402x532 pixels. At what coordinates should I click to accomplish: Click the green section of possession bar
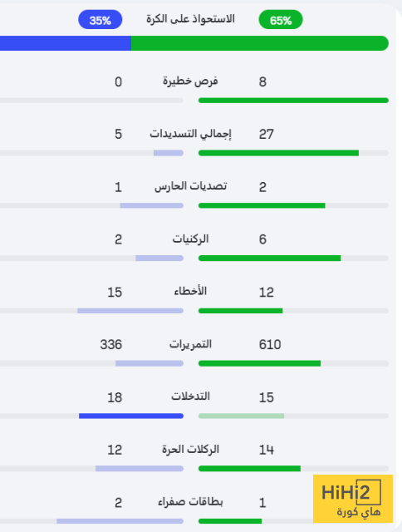tap(260, 43)
